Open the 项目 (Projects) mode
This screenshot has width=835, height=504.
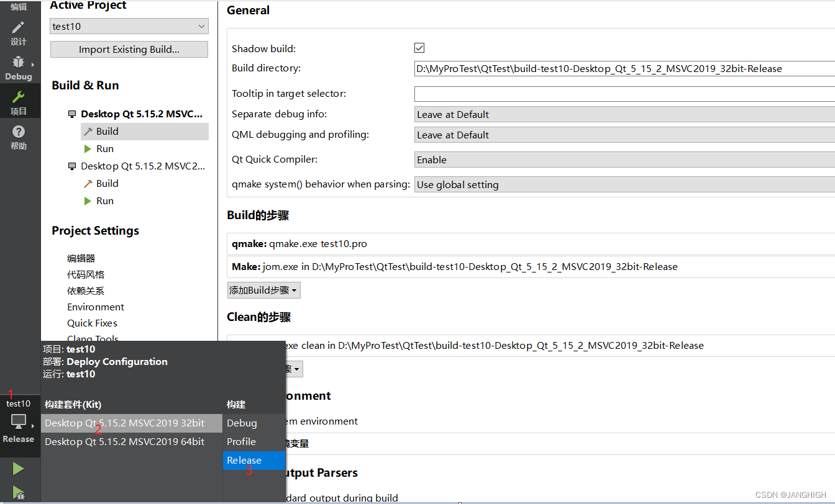coord(19,103)
